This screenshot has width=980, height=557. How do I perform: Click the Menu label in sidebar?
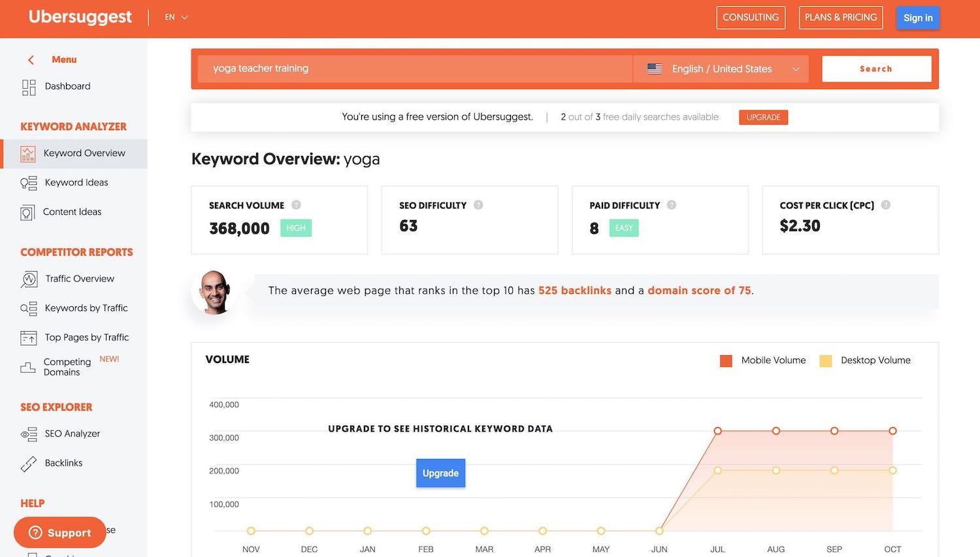(x=64, y=59)
